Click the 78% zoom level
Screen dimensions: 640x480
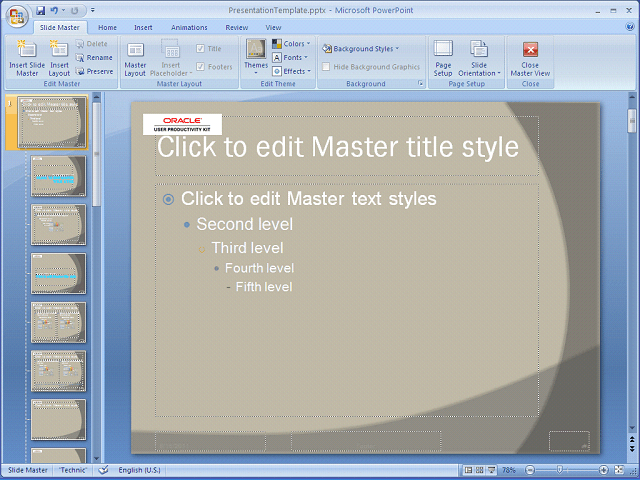click(509, 470)
